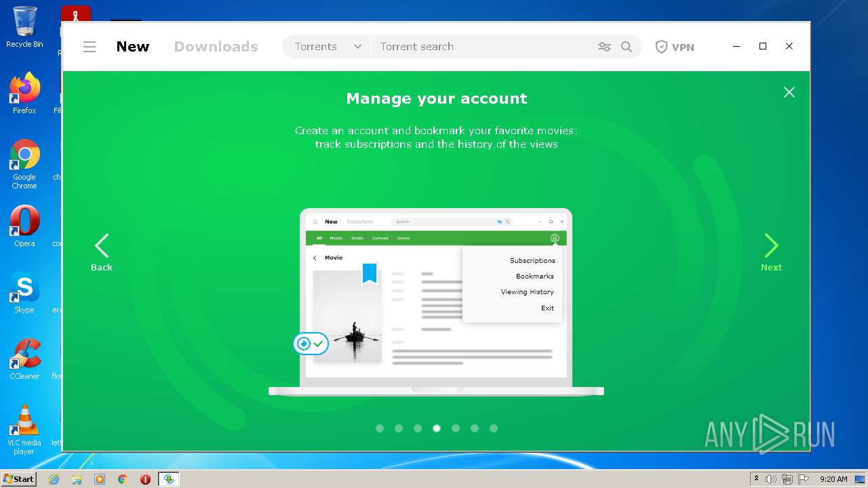Launch Opera desktop shortcut
Screen dimensions: 868x488
(x=24, y=226)
